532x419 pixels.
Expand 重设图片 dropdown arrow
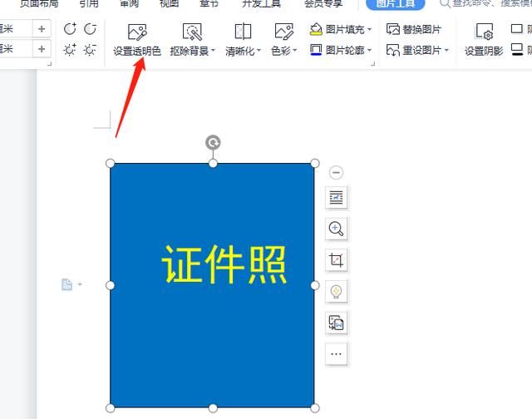click(x=446, y=50)
